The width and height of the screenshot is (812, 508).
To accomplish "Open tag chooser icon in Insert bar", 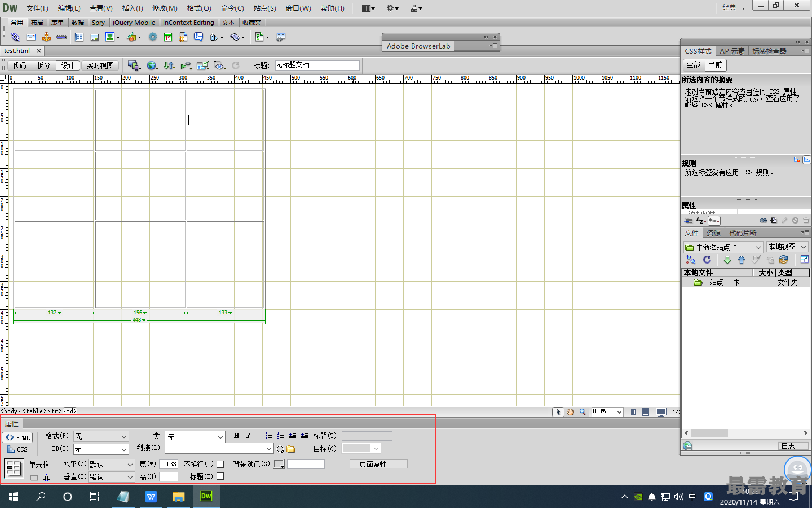I will click(281, 37).
